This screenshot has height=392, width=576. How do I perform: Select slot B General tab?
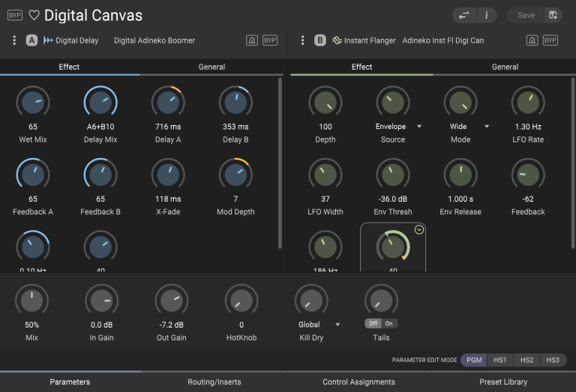click(x=505, y=67)
